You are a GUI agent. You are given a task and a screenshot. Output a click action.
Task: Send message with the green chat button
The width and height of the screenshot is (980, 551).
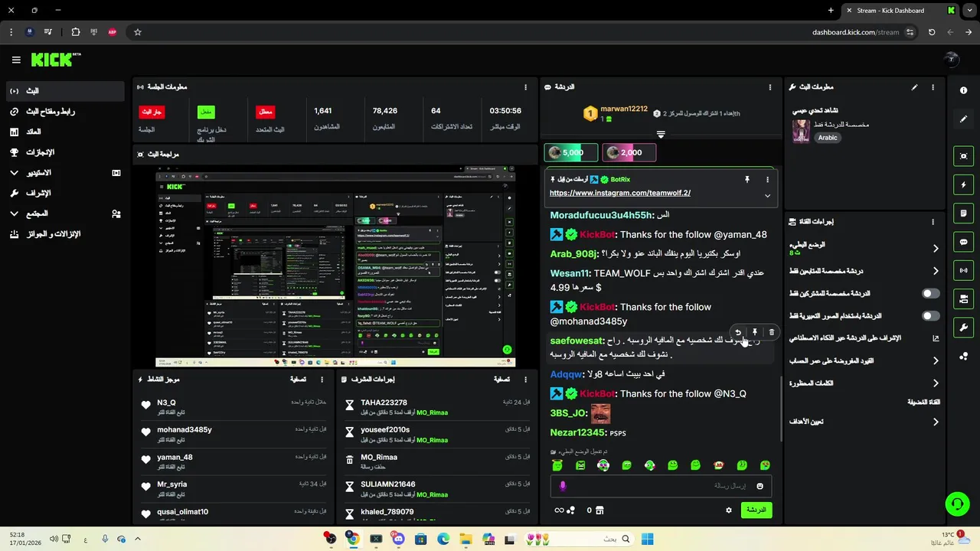pyautogui.click(x=756, y=510)
